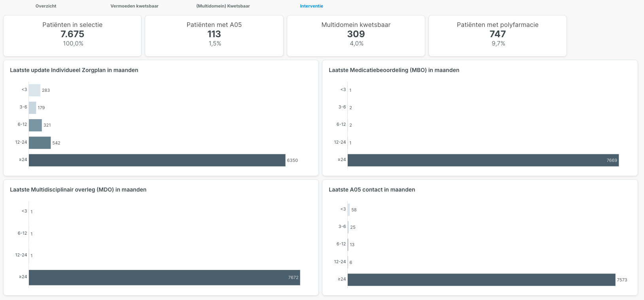Click the Laatste Medicatiebeoordeling (MBO) chart title

tap(394, 70)
